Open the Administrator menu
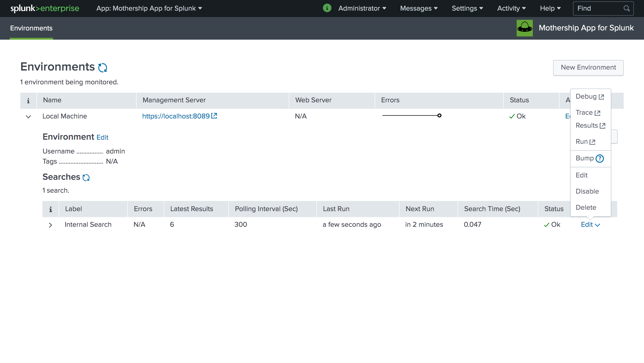Screen dimensions: 644x363 coord(362,8)
